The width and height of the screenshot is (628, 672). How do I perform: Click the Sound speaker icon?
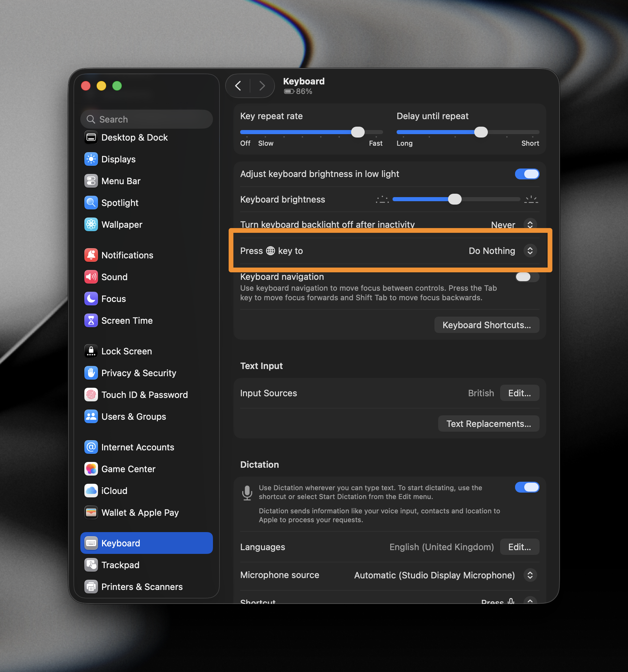click(x=91, y=277)
